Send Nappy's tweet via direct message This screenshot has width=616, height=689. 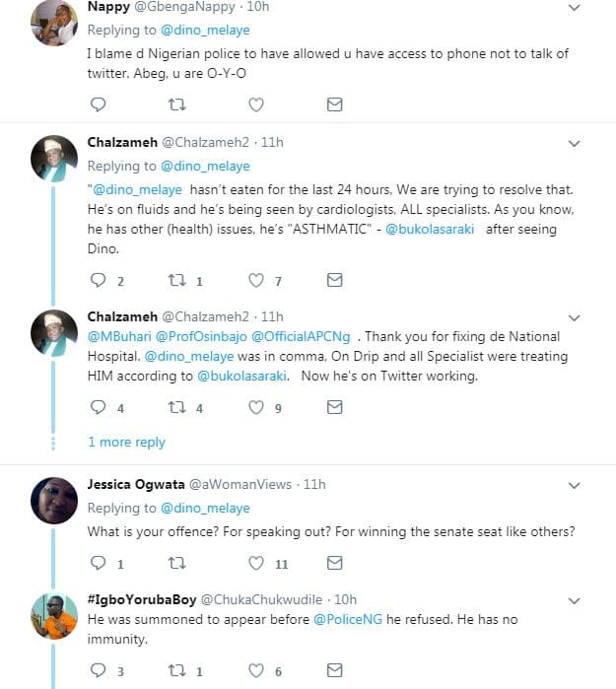click(334, 104)
